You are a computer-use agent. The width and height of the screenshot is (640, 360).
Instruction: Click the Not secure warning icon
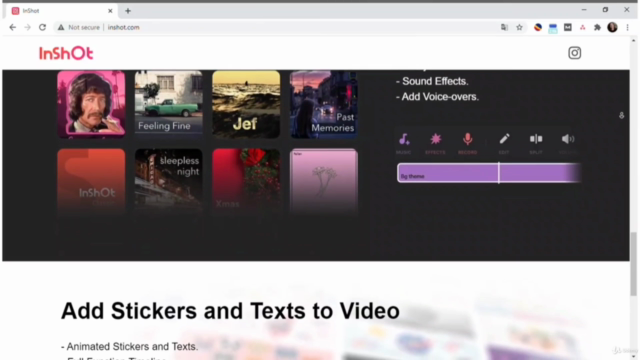[x=61, y=27]
